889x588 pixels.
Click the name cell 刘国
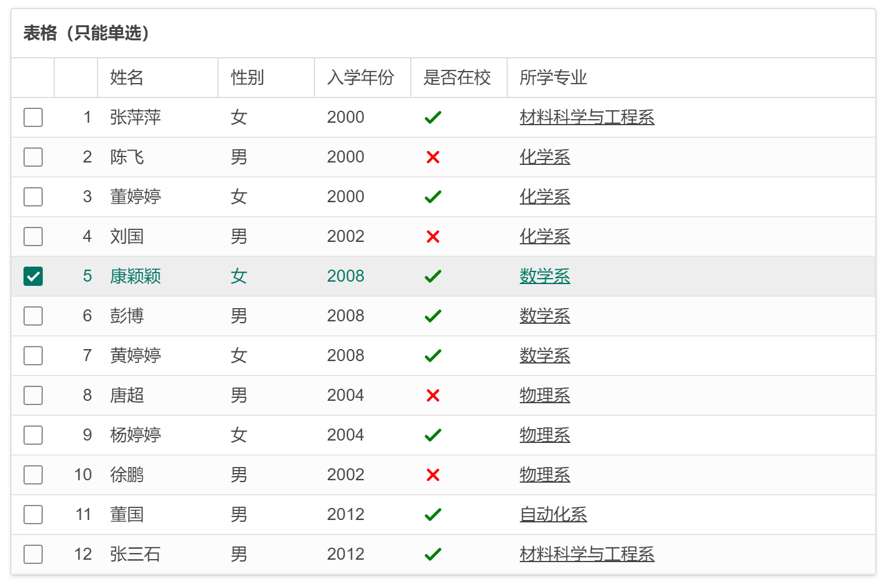click(x=127, y=237)
